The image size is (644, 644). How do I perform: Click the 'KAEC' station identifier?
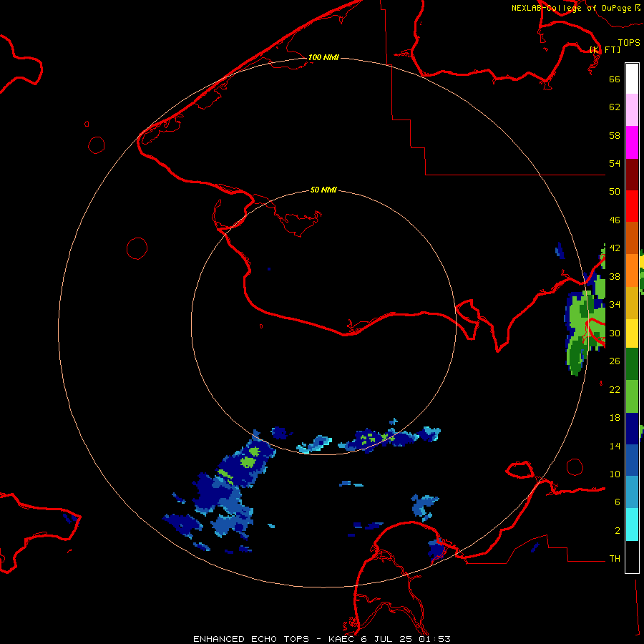pyautogui.click(x=342, y=639)
